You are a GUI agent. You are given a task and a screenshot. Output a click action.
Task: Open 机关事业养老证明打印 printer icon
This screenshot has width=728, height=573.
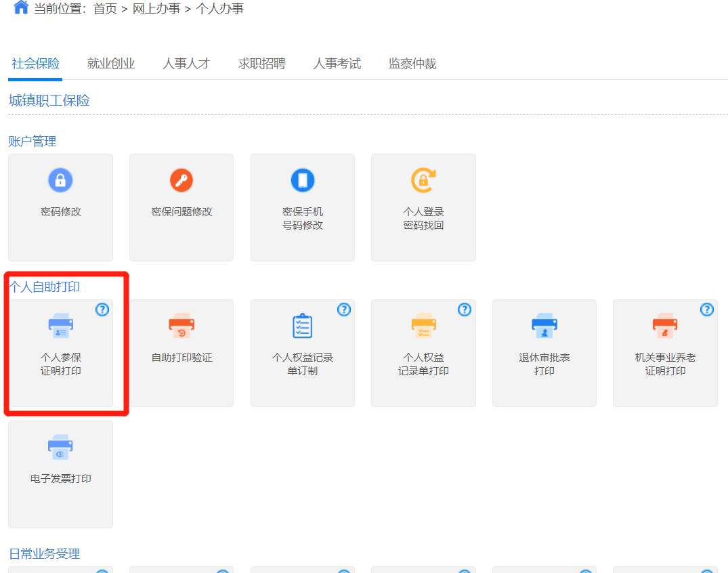[x=665, y=326]
